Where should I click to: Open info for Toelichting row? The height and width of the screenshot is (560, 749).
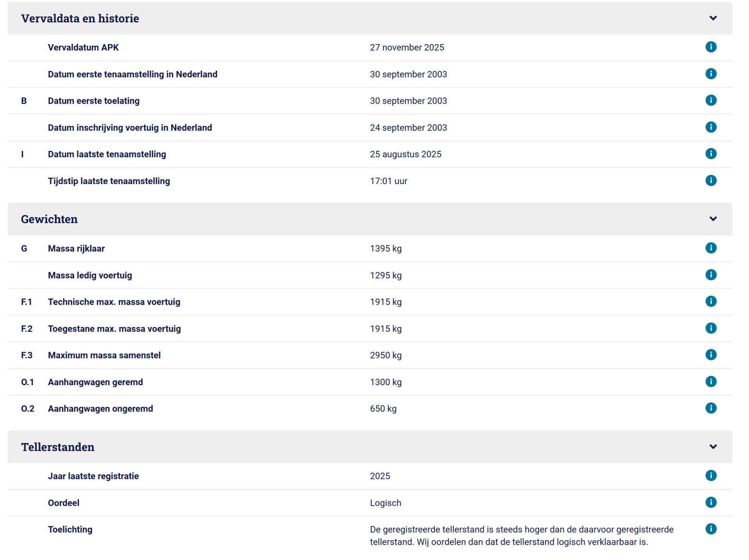711,529
